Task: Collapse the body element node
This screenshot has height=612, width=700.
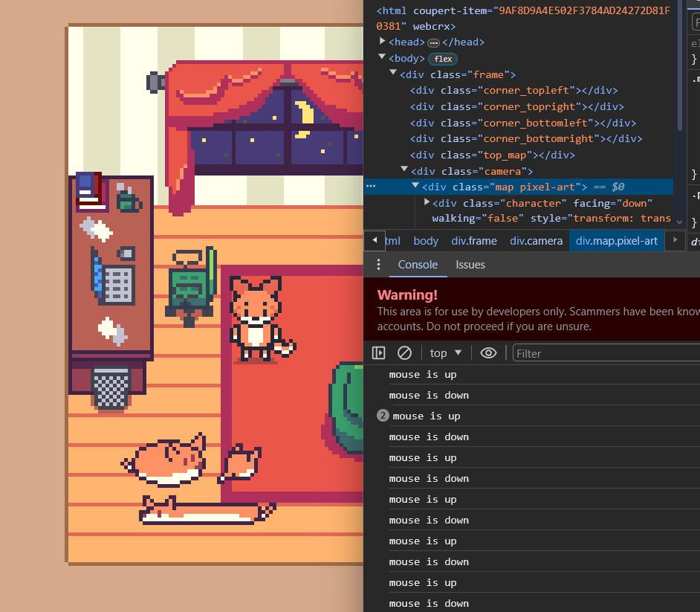Action: (383, 59)
